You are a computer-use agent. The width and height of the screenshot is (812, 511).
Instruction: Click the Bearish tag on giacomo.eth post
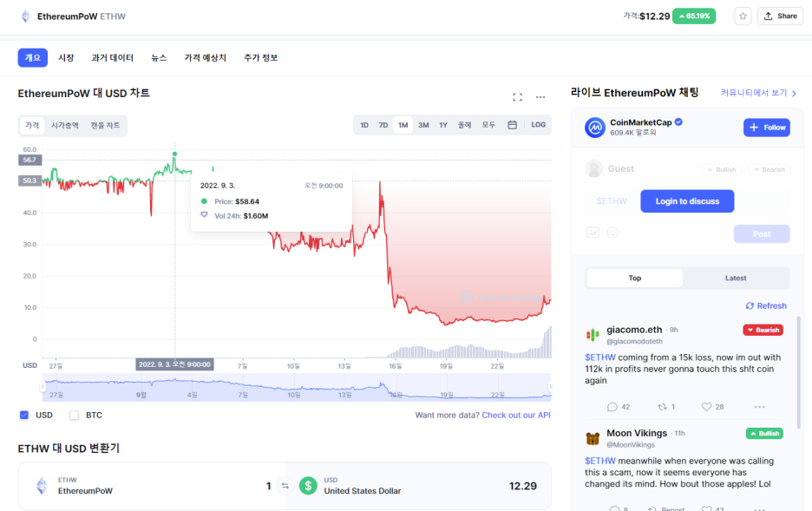pyautogui.click(x=763, y=330)
